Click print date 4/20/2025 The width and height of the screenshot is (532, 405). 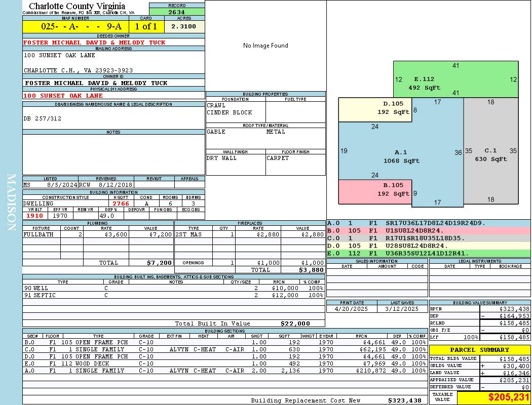pos(351,309)
